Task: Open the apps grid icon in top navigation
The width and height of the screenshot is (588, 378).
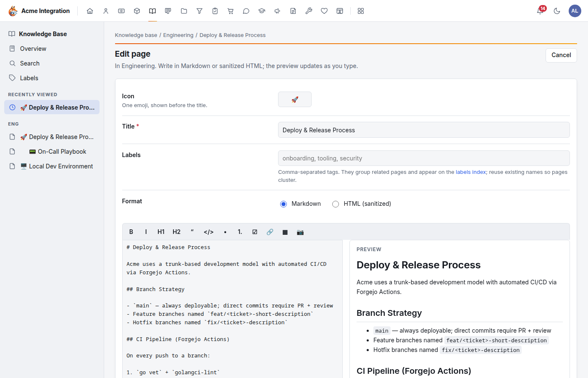Action: [361, 11]
